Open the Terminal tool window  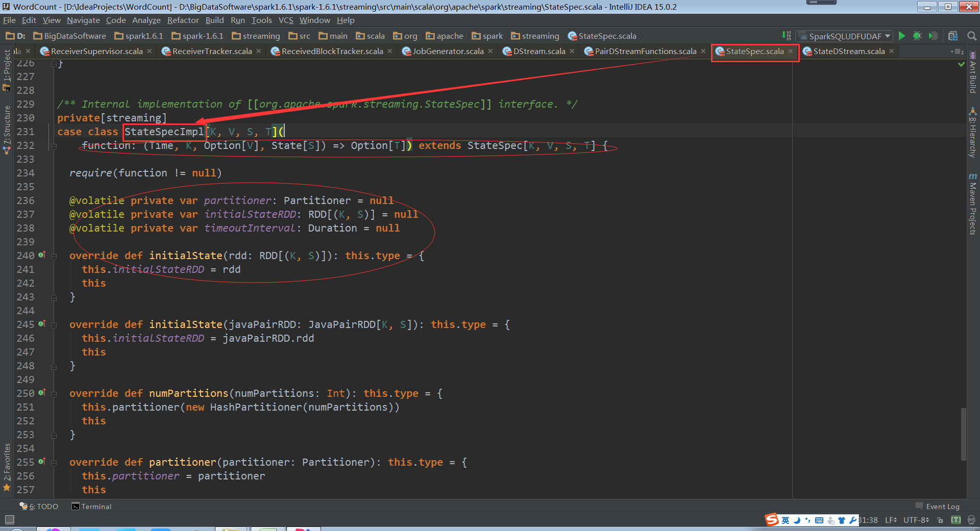coord(91,507)
